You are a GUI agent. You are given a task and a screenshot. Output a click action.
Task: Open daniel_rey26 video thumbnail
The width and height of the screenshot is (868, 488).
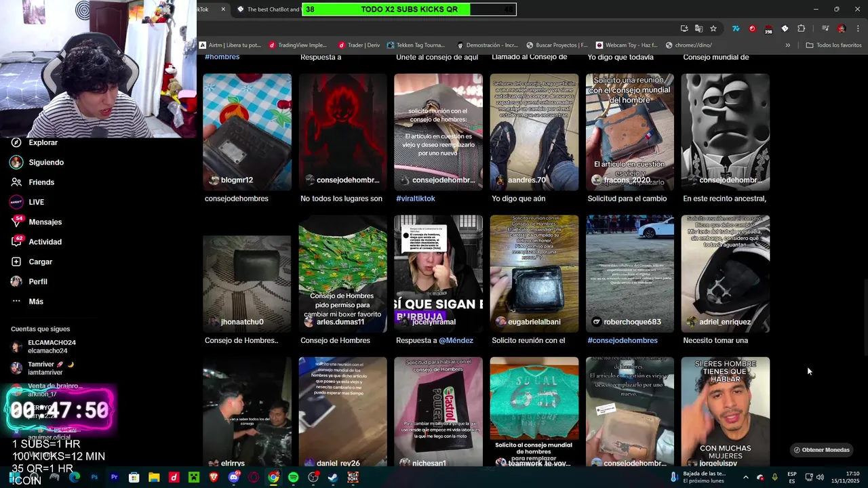[x=343, y=412]
